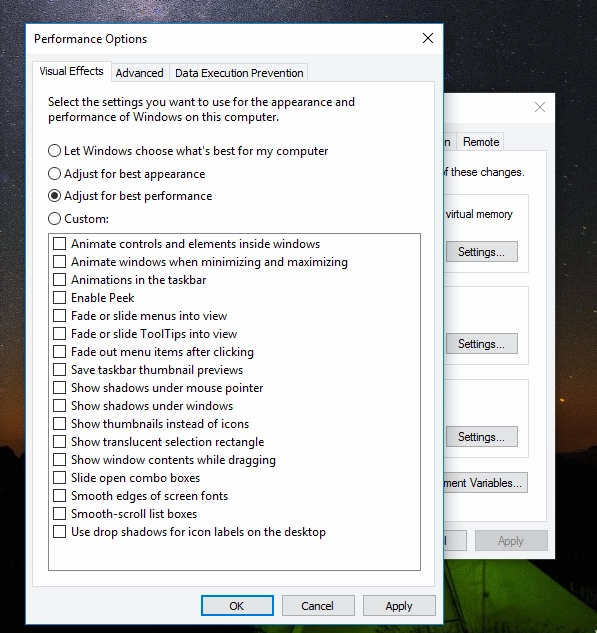Open Environment Variables in background window
The height and width of the screenshot is (633, 597).
point(484,483)
